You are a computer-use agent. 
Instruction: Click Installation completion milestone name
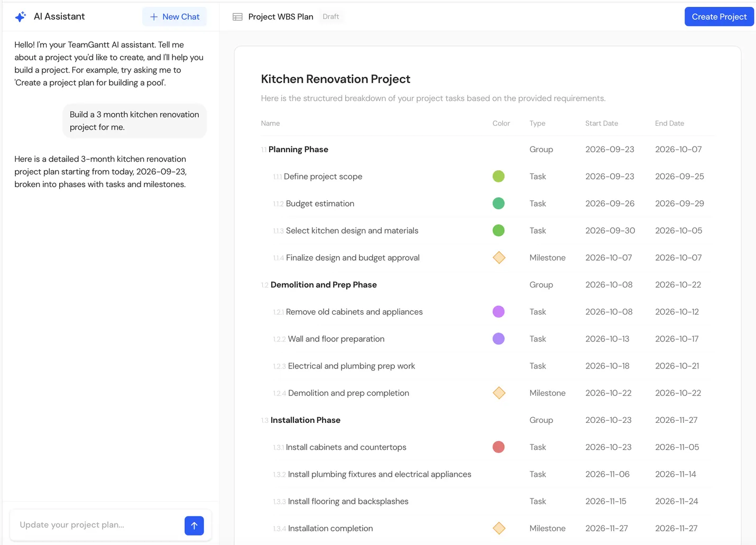pos(330,528)
